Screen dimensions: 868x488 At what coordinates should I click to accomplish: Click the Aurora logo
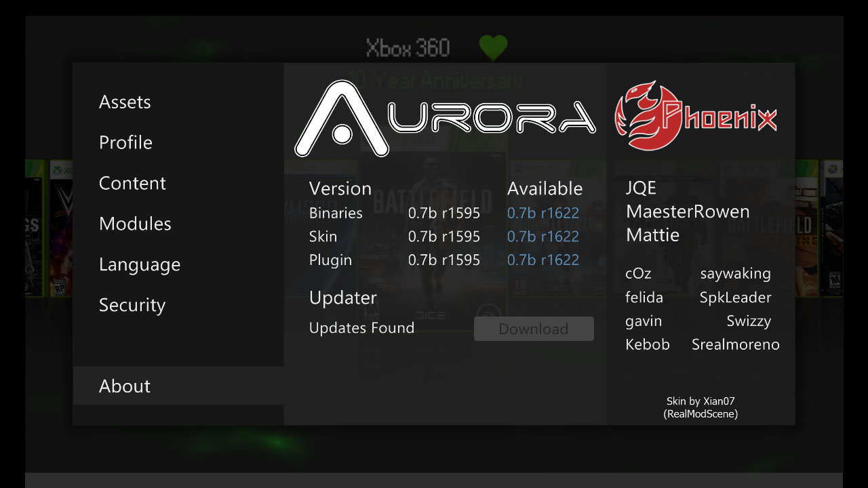(445, 118)
